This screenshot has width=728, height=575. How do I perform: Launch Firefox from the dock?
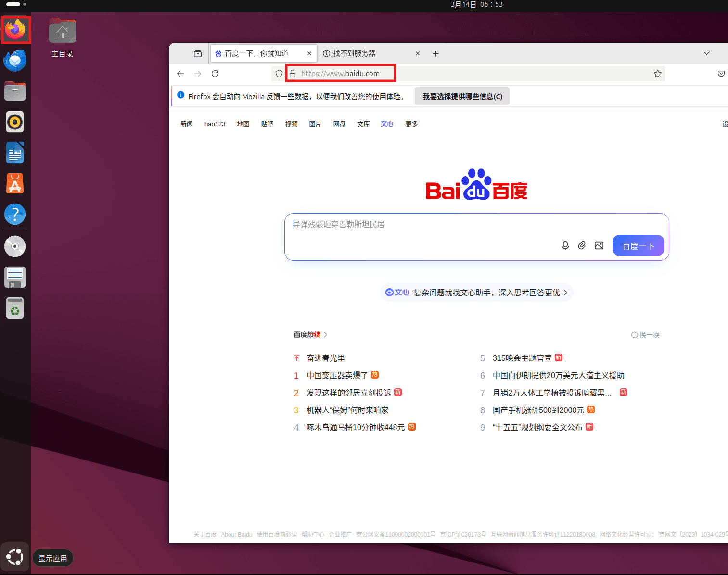click(x=15, y=30)
